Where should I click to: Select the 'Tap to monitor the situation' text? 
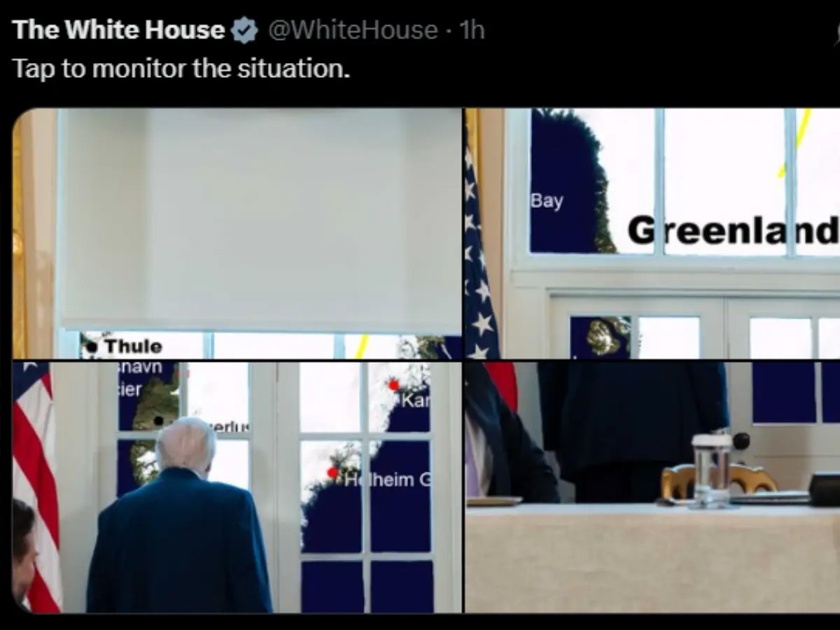[x=181, y=69]
